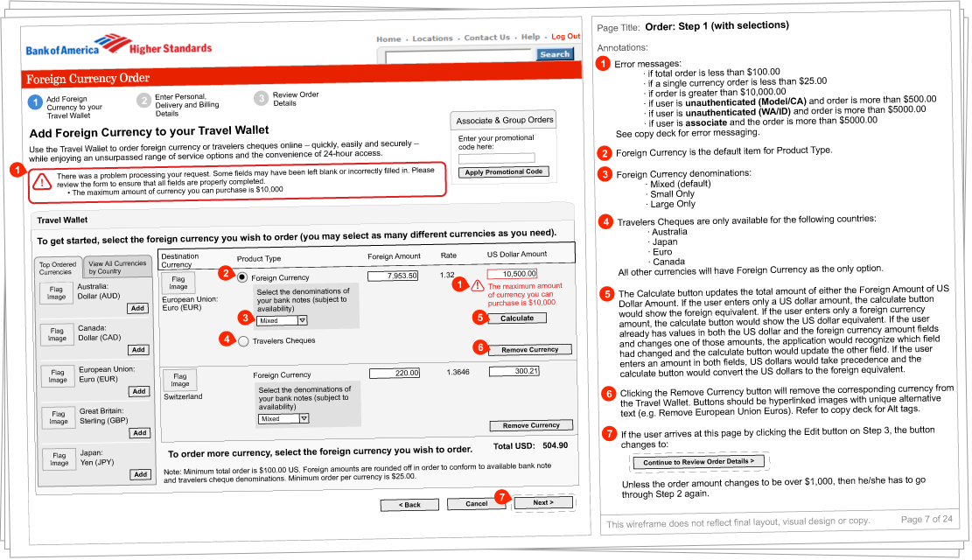The image size is (972, 560).
Task: Click the search text field
Action: click(460, 58)
